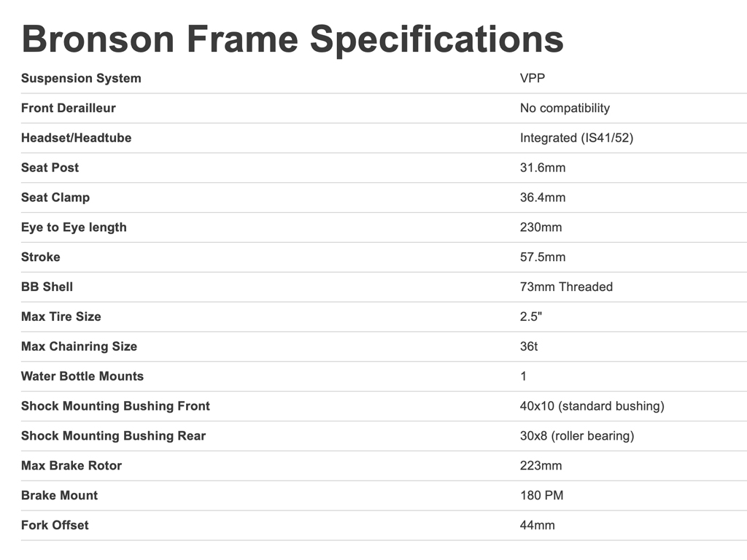Click the 57.5mm stroke value
This screenshot has height=560, width=747.
[542, 257]
